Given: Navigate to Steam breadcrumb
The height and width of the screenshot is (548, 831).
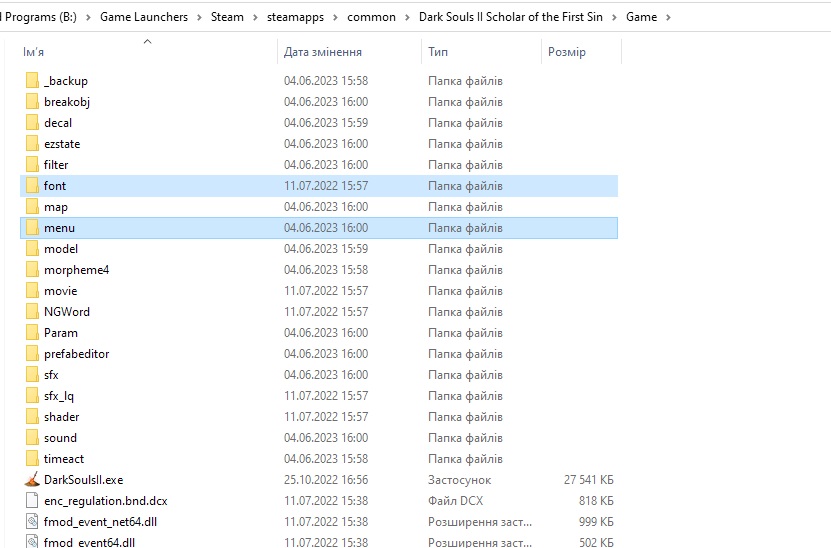Looking at the screenshot, I should tap(227, 17).
